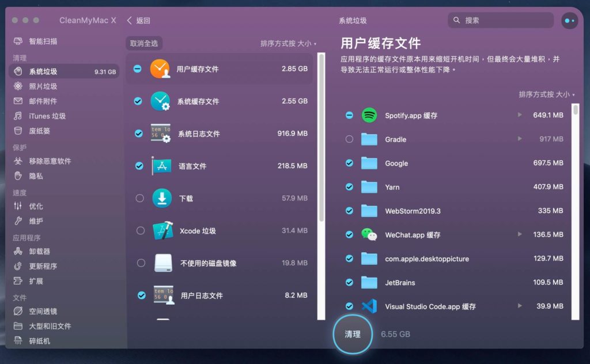This screenshot has height=364, width=590.
Task: Expand the Spotify.app 缓存 disclosure arrow
Action: [x=520, y=115]
